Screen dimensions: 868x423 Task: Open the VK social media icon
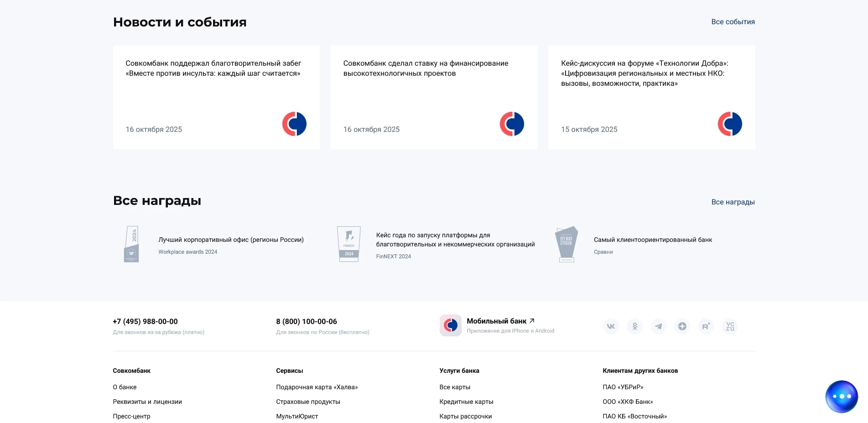pyautogui.click(x=611, y=326)
